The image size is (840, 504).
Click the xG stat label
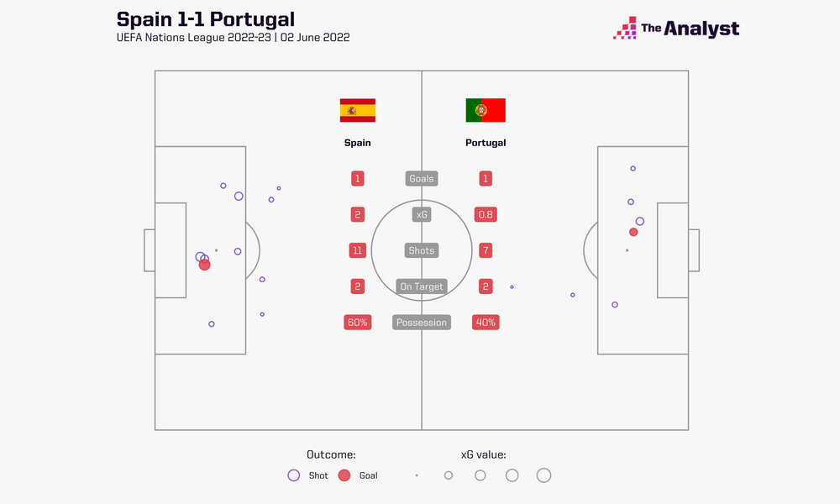click(422, 215)
